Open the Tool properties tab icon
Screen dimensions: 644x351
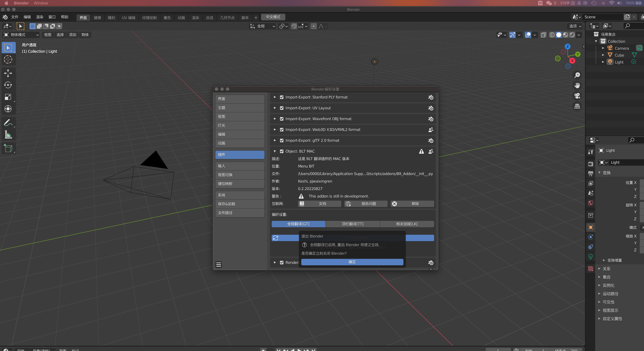tap(591, 151)
